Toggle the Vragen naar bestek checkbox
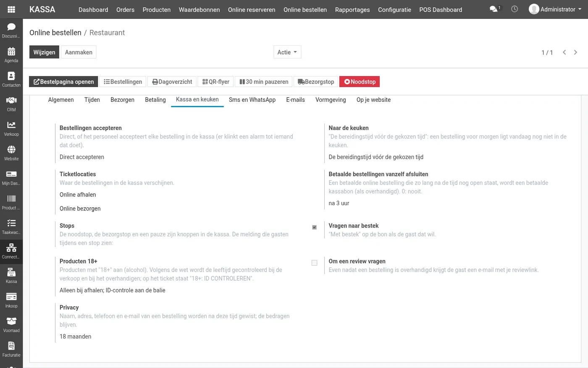The height and width of the screenshot is (368, 588). pyautogui.click(x=314, y=228)
